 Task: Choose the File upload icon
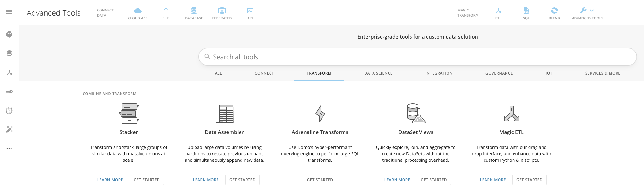(166, 11)
